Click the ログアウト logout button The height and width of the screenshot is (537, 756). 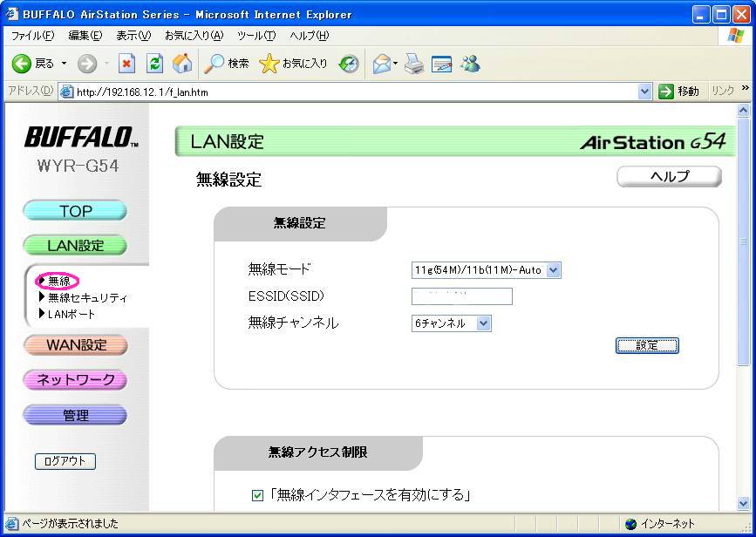click(x=65, y=461)
